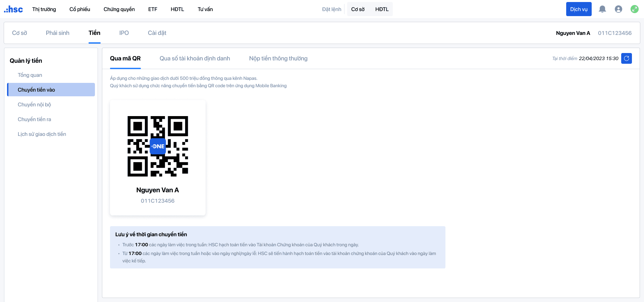Select Cơ sở order placement button
This screenshot has height=302, width=644.
(358, 9)
